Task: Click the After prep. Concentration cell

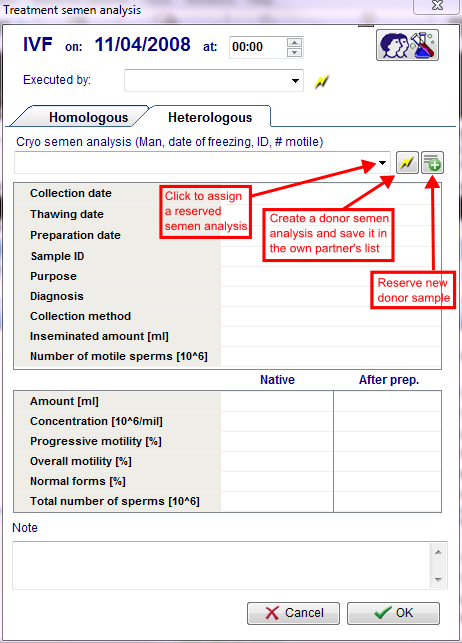Action: tap(387, 421)
